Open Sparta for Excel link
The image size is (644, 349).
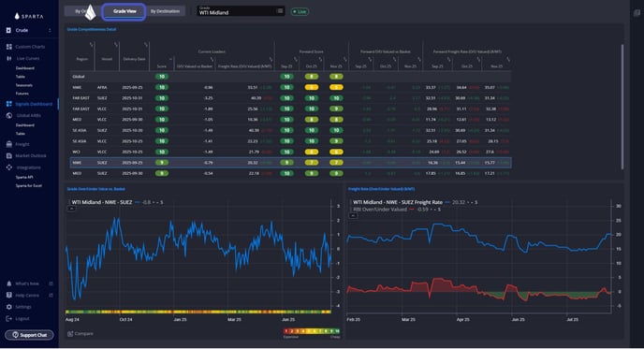coord(29,185)
